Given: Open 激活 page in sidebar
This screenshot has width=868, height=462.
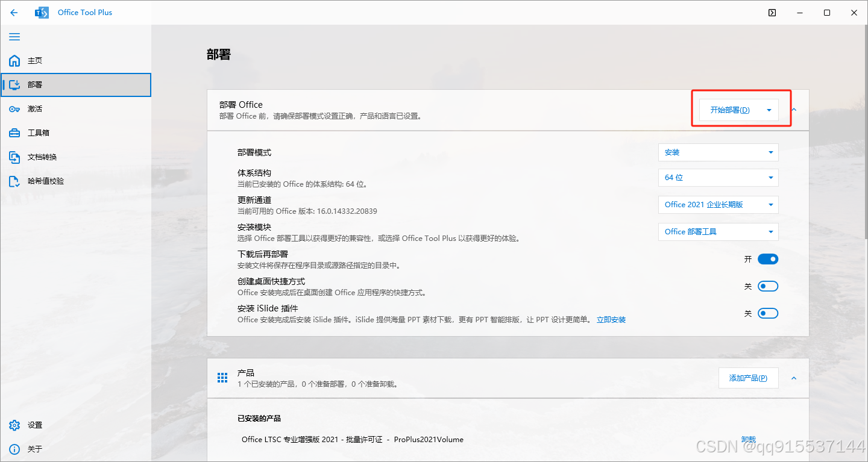Looking at the screenshot, I should [76, 109].
